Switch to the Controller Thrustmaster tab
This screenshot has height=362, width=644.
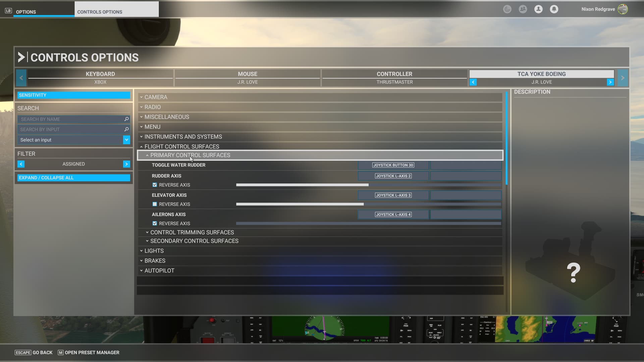[394, 77]
